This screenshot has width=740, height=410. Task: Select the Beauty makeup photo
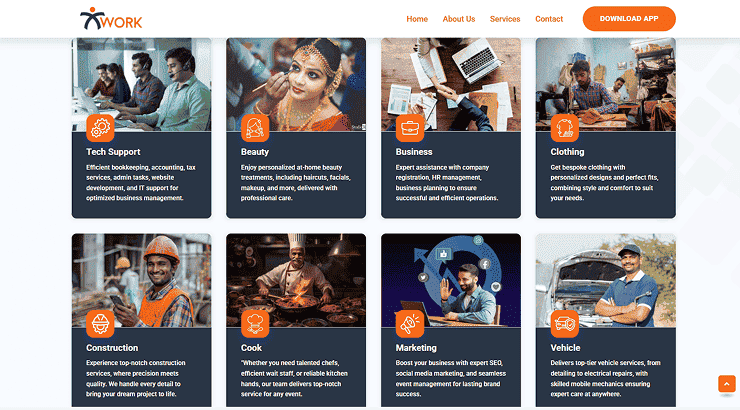pyautogui.click(x=296, y=80)
